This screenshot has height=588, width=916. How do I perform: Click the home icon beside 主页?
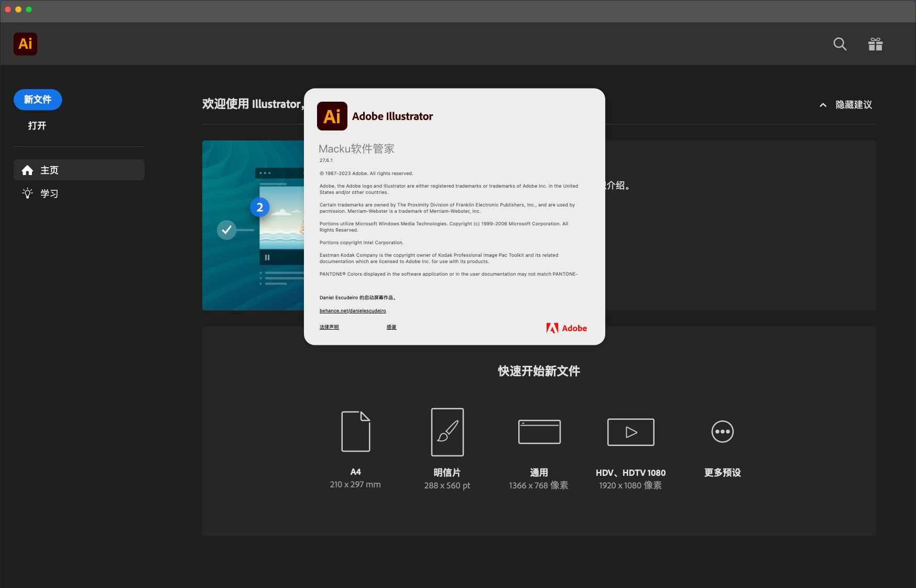click(27, 170)
